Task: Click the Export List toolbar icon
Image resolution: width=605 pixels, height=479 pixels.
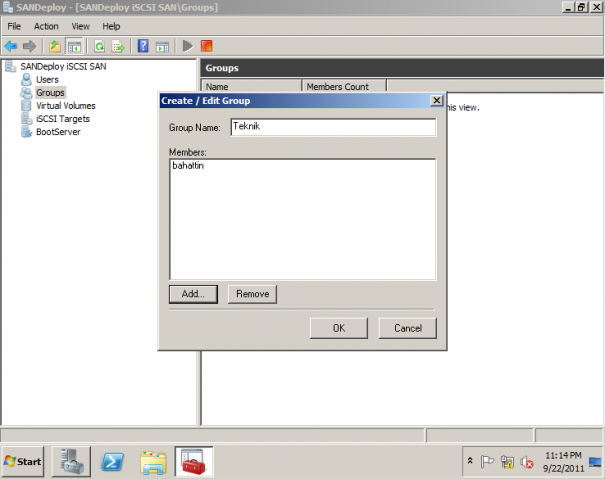Action: (118, 46)
